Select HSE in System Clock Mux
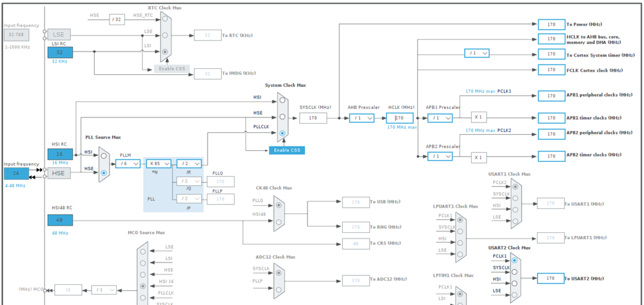Image resolution: width=644 pixels, height=305 pixels. pyautogui.click(x=282, y=117)
